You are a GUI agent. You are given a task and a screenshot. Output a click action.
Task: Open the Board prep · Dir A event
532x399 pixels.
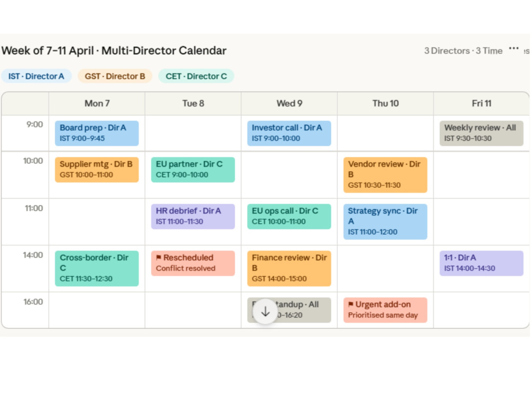[97, 133]
